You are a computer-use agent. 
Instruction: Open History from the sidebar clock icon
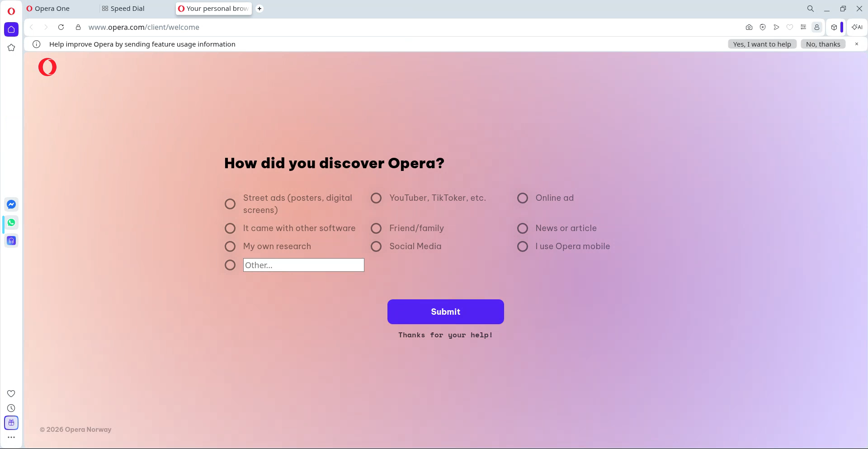(x=11, y=408)
